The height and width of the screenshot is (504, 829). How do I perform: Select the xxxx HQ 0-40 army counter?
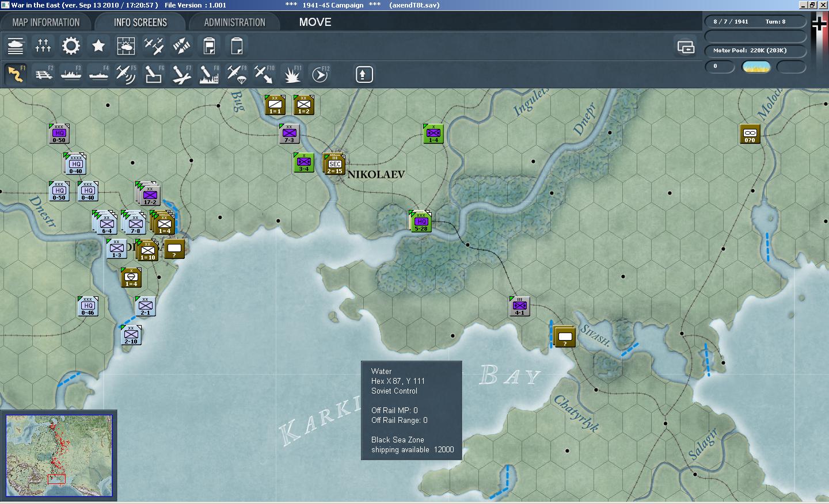point(75,164)
